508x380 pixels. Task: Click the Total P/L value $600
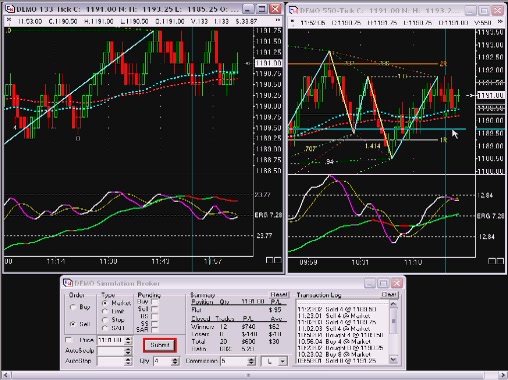pos(249,341)
